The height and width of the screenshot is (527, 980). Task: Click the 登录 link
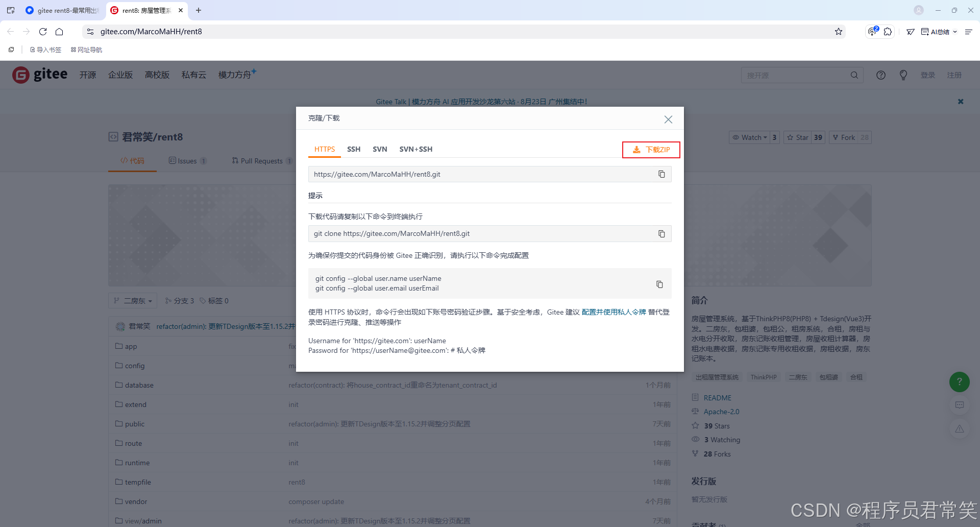[x=928, y=75]
